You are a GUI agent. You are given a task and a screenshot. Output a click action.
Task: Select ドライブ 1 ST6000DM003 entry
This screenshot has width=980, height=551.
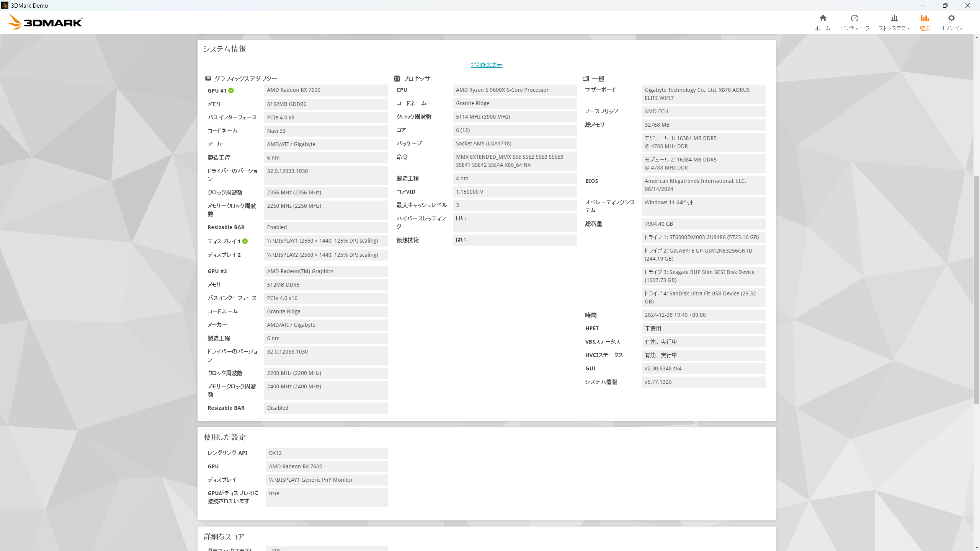pos(704,237)
